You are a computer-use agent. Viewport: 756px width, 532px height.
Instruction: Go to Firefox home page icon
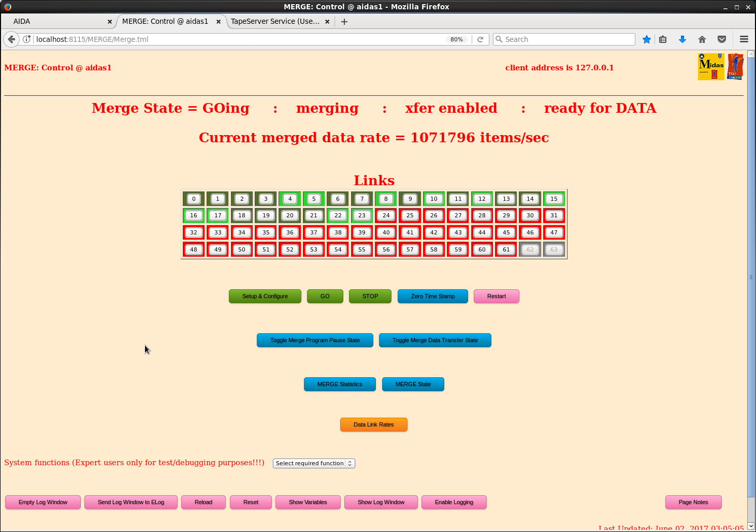[x=702, y=39]
